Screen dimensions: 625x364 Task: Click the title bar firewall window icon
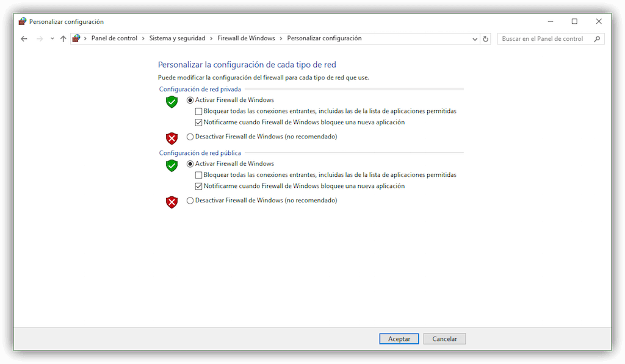23,21
